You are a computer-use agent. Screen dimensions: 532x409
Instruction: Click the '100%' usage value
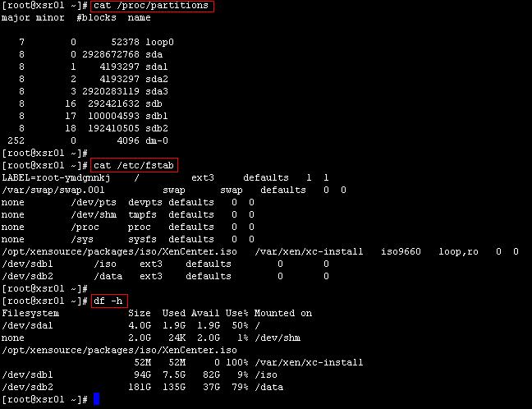click(237, 362)
